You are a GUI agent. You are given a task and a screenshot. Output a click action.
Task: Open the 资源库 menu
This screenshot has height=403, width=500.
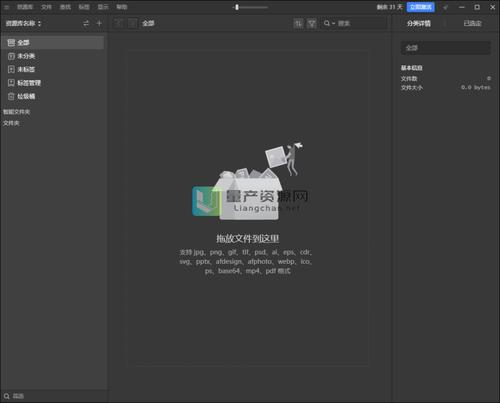[x=25, y=7]
